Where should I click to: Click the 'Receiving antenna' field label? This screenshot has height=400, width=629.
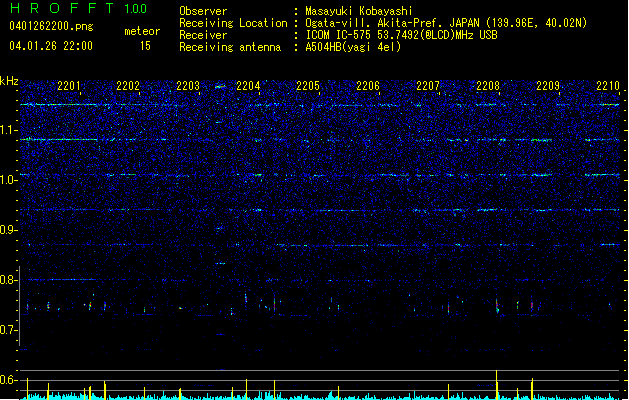230,47
